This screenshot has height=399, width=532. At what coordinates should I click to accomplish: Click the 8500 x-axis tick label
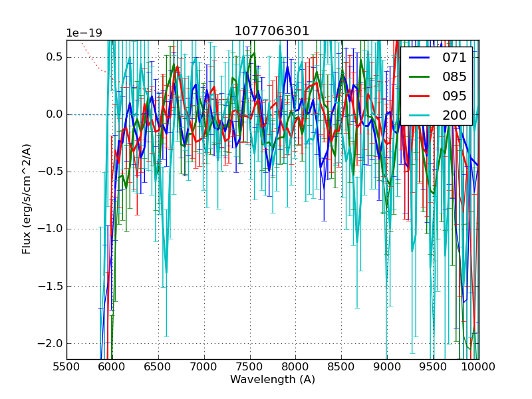click(342, 366)
